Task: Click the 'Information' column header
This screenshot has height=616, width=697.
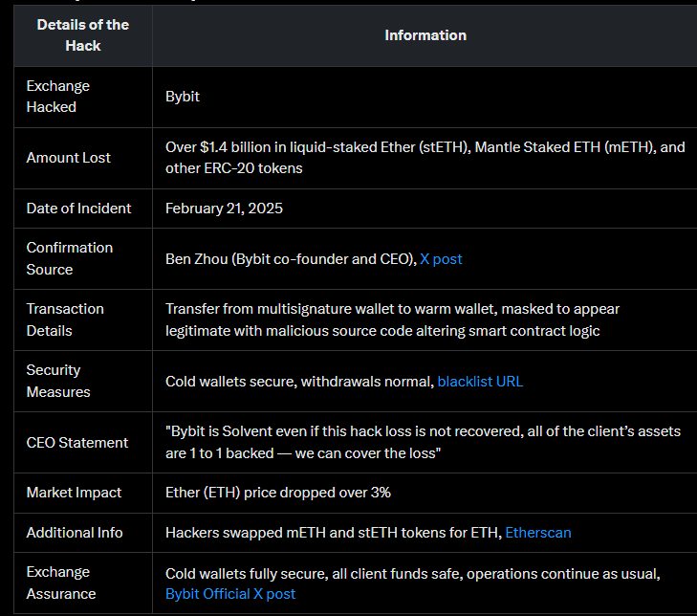Action: (x=425, y=35)
